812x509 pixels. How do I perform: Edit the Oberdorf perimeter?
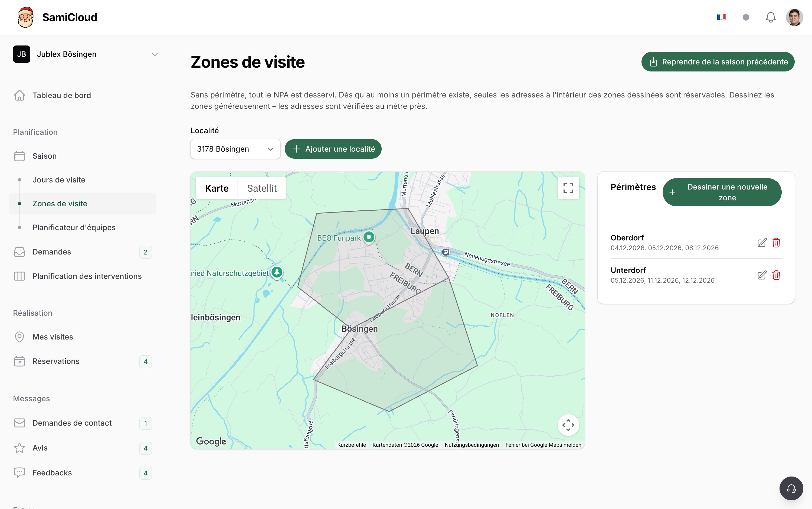(762, 243)
